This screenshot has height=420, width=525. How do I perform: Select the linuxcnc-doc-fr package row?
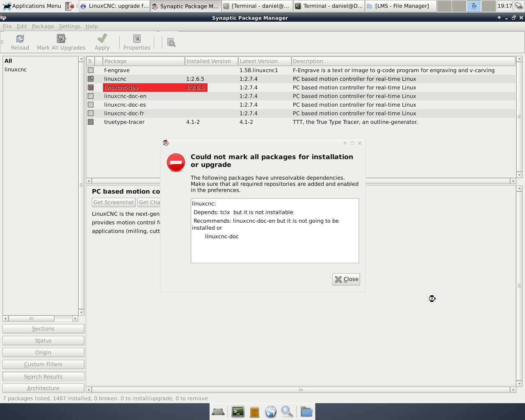coord(301,113)
